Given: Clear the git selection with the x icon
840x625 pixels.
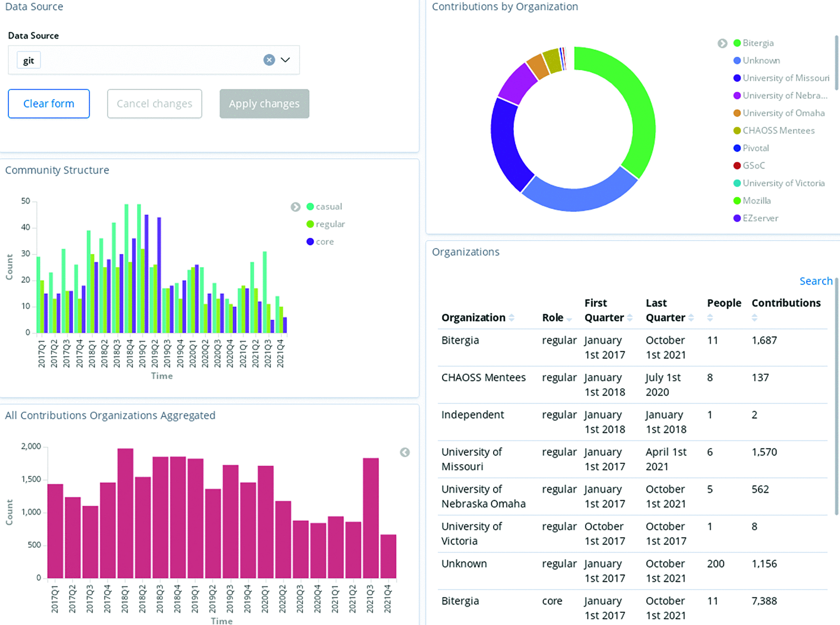Looking at the screenshot, I should tap(269, 60).
